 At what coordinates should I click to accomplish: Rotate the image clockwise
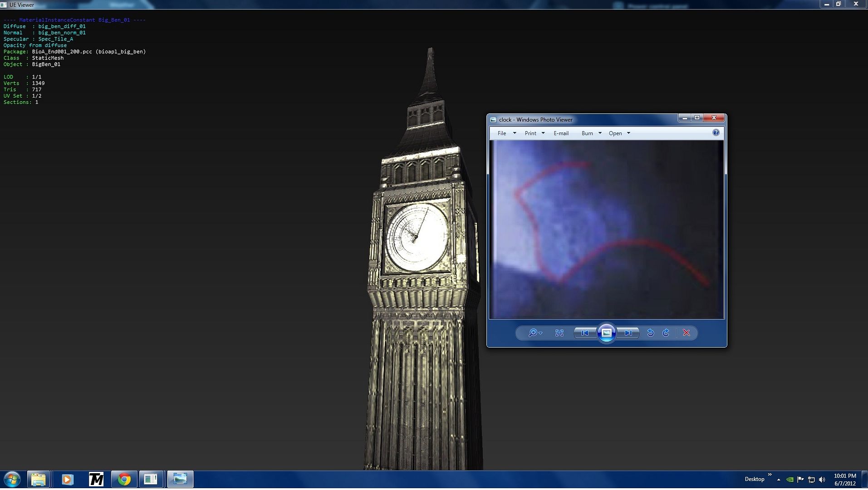click(x=666, y=333)
